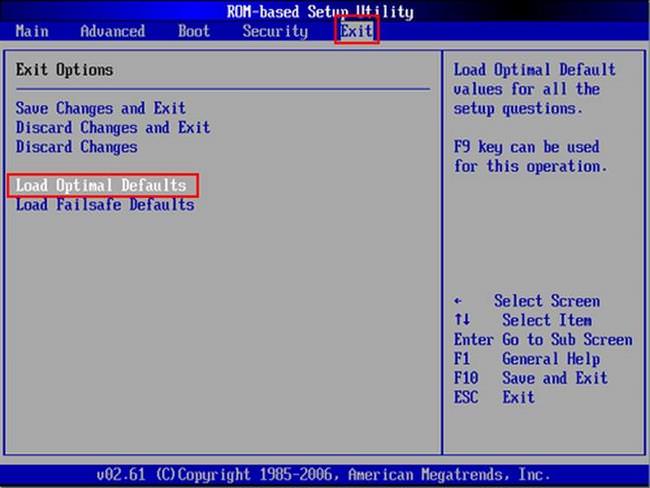
Task: Click the ESC Exit hint
Action: coord(494,397)
